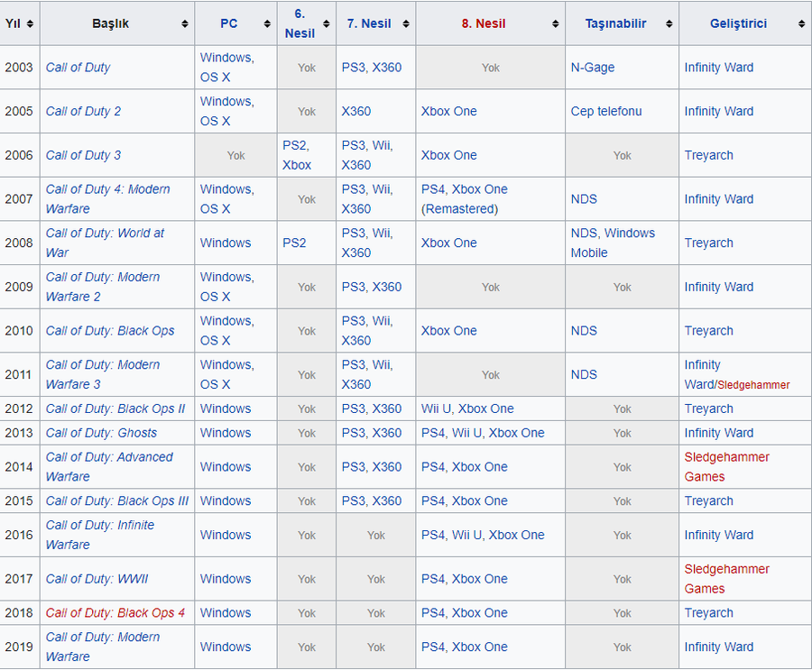Open the Call of Duty: WWII link
This screenshot has width=812, height=670.
97,579
